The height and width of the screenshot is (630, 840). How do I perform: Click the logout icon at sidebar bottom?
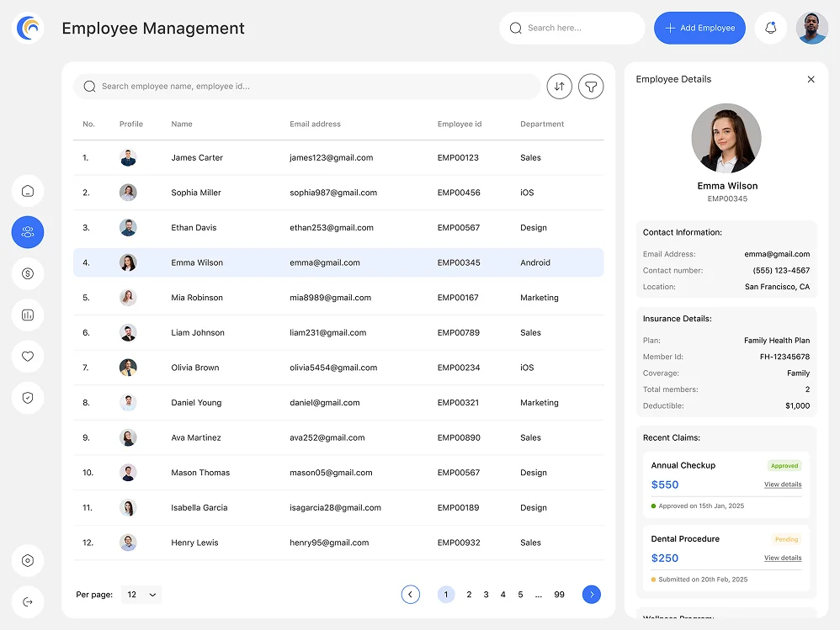pos(28,601)
